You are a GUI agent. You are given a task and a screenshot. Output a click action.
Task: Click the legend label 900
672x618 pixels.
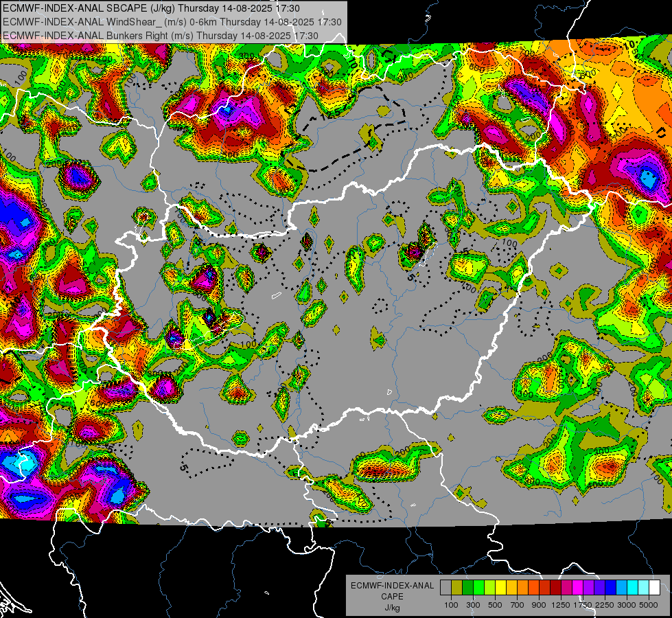539,605
